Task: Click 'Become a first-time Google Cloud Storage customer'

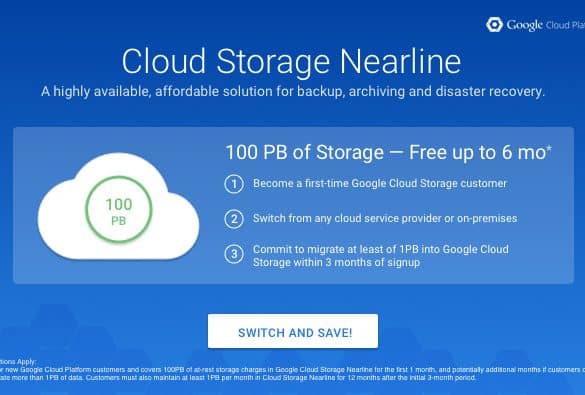Action: [x=380, y=184]
